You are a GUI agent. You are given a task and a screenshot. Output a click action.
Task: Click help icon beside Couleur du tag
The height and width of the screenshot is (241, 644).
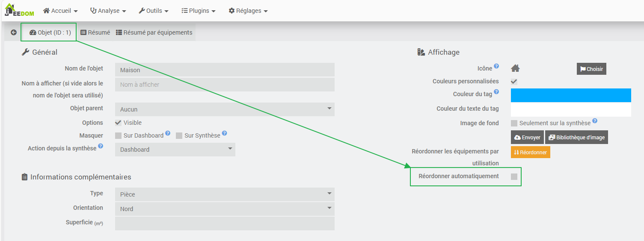coord(496,92)
